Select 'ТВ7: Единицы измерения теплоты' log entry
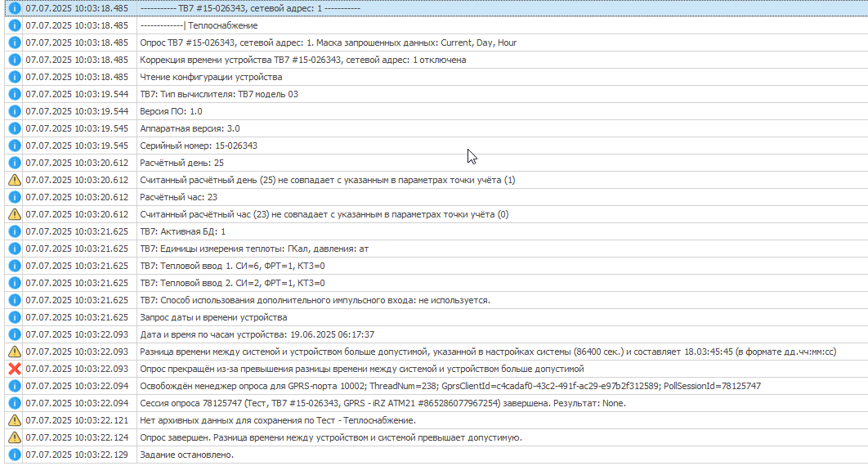 click(254, 249)
